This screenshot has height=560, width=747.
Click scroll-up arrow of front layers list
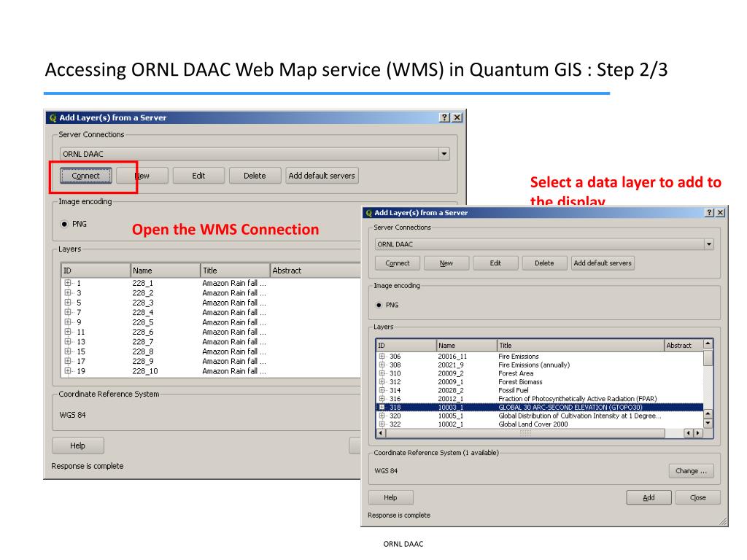click(708, 343)
